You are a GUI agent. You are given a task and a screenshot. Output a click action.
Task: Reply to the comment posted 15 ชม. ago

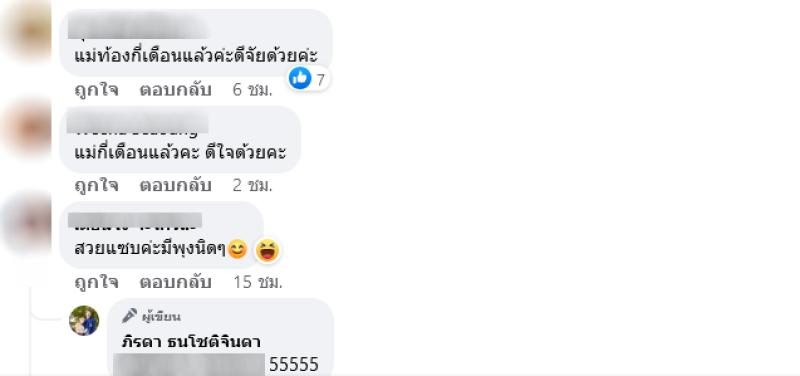tap(176, 282)
